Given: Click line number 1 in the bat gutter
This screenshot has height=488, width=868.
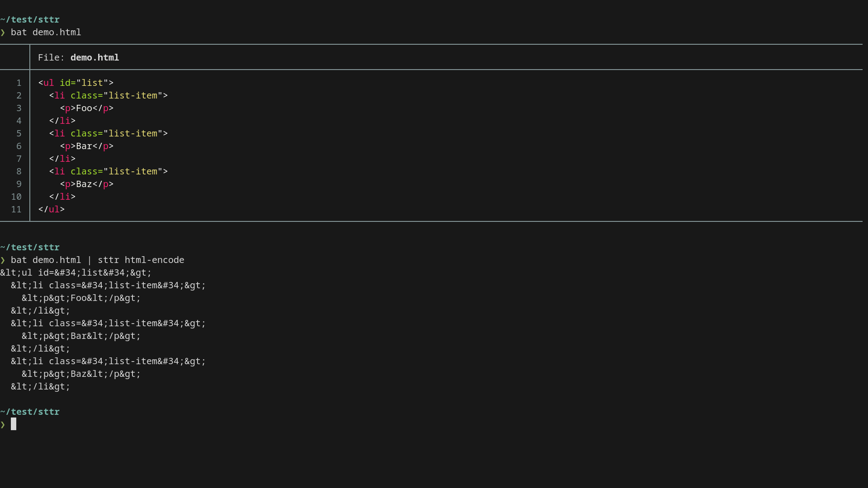Looking at the screenshot, I should pyautogui.click(x=19, y=83).
